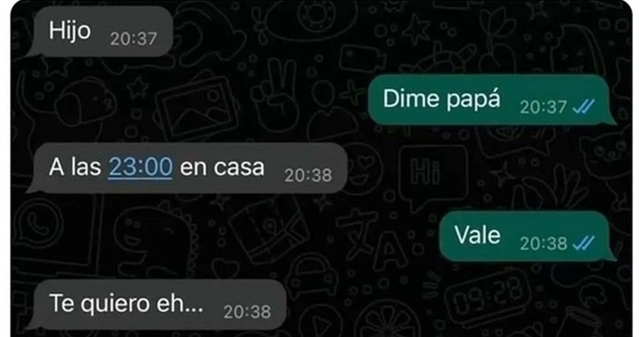Tap the blue 23:00 time link
This screenshot has height=337, width=644.
(x=140, y=167)
